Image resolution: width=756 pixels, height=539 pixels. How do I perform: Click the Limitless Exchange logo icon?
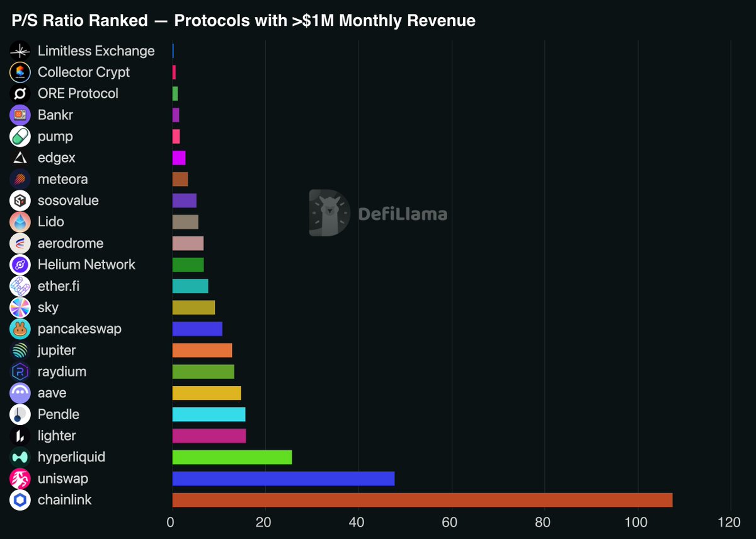click(x=20, y=51)
